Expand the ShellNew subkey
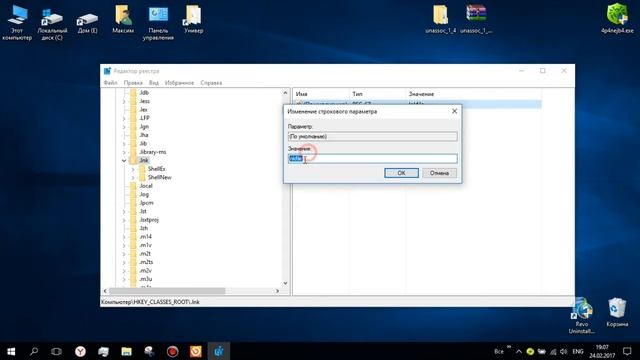 pos(133,178)
